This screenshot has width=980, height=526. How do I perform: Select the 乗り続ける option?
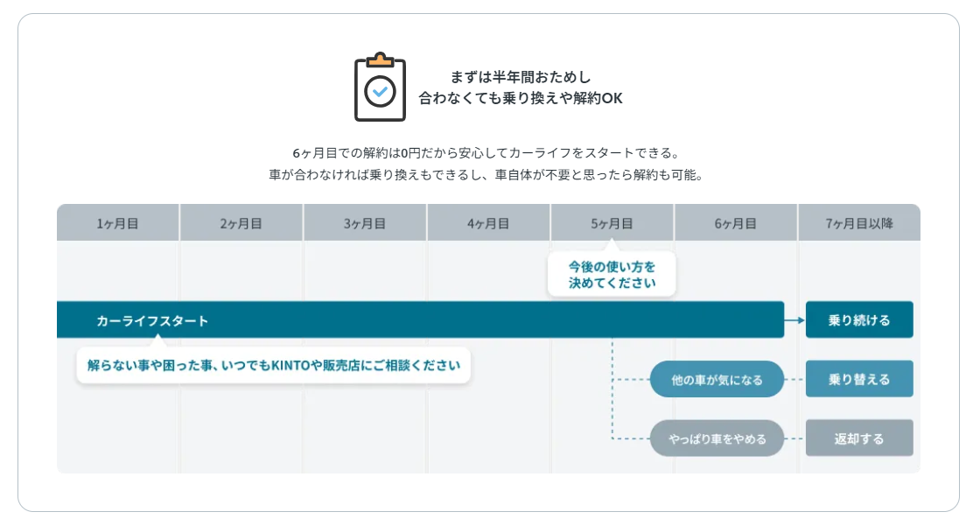tap(859, 319)
